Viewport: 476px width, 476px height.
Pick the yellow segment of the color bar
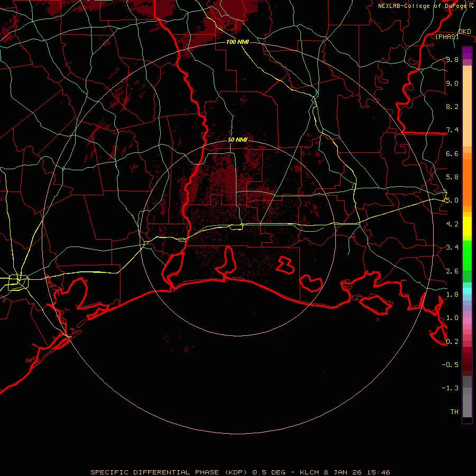point(467,226)
